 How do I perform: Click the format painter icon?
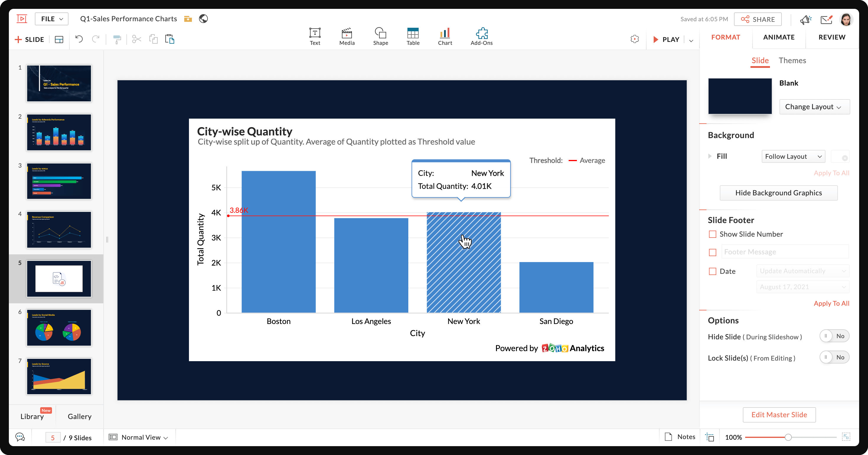(x=117, y=40)
